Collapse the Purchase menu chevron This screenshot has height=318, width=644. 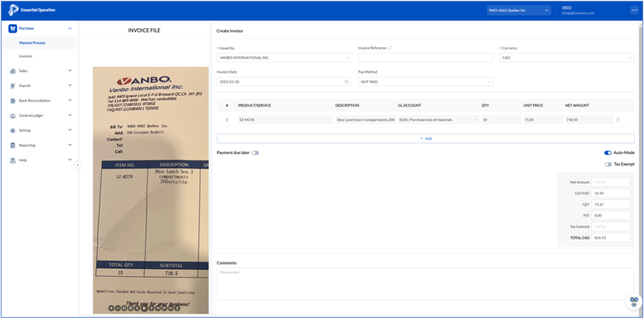click(x=70, y=28)
